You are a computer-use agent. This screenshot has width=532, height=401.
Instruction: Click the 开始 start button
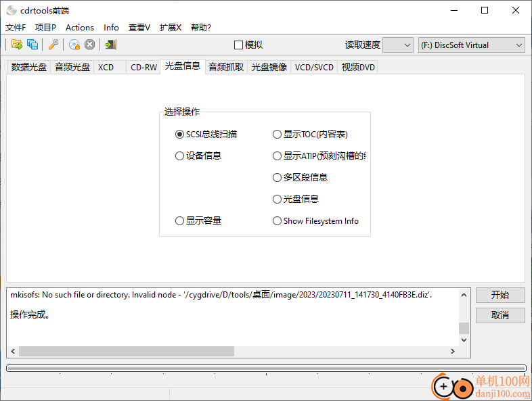point(500,295)
